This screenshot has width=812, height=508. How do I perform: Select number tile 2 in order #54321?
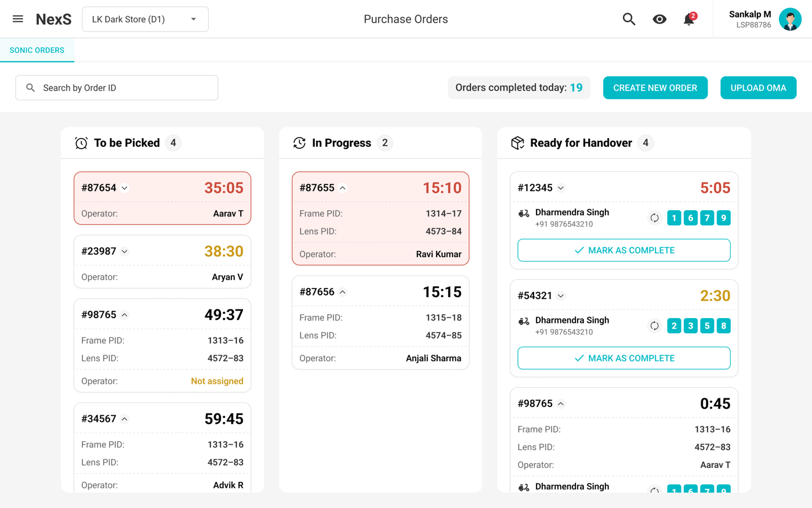tap(674, 326)
